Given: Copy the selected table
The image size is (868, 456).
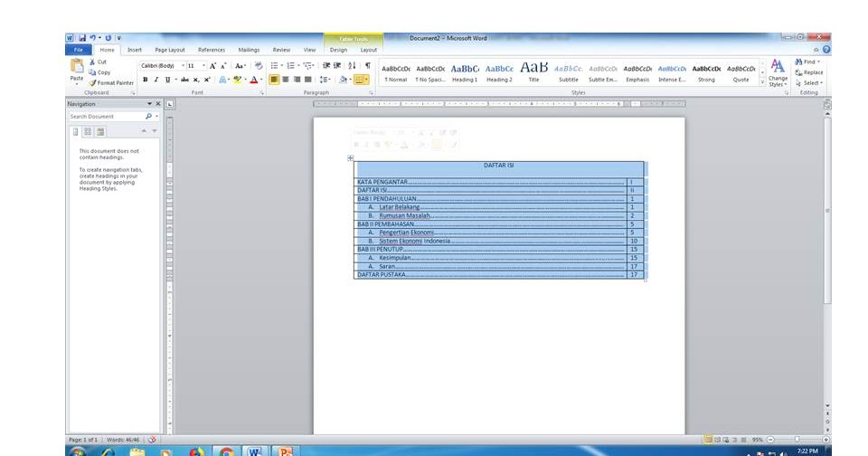Looking at the screenshot, I should (99, 72).
